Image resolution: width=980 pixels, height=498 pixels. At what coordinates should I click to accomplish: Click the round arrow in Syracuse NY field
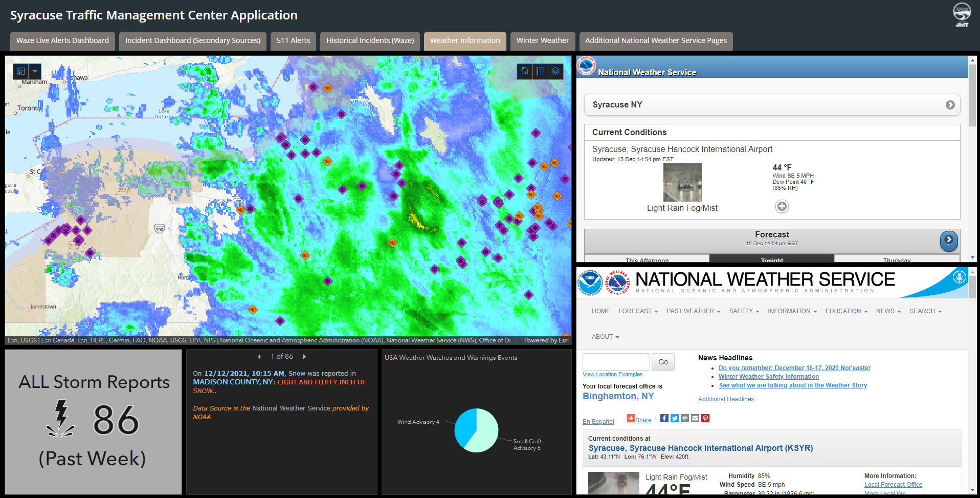coord(950,105)
